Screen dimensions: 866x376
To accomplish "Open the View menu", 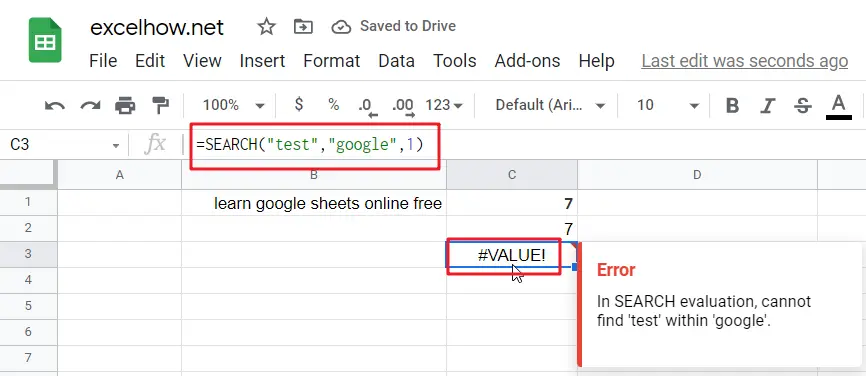I will point(202,61).
